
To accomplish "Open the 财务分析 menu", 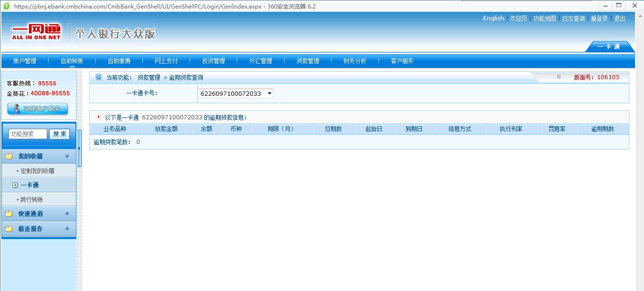I will tap(355, 61).
